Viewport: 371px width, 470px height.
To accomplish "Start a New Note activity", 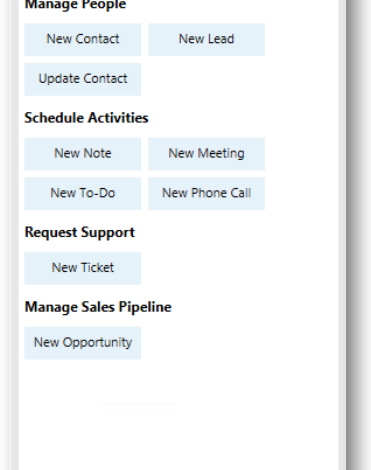I will tap(83, 154).
